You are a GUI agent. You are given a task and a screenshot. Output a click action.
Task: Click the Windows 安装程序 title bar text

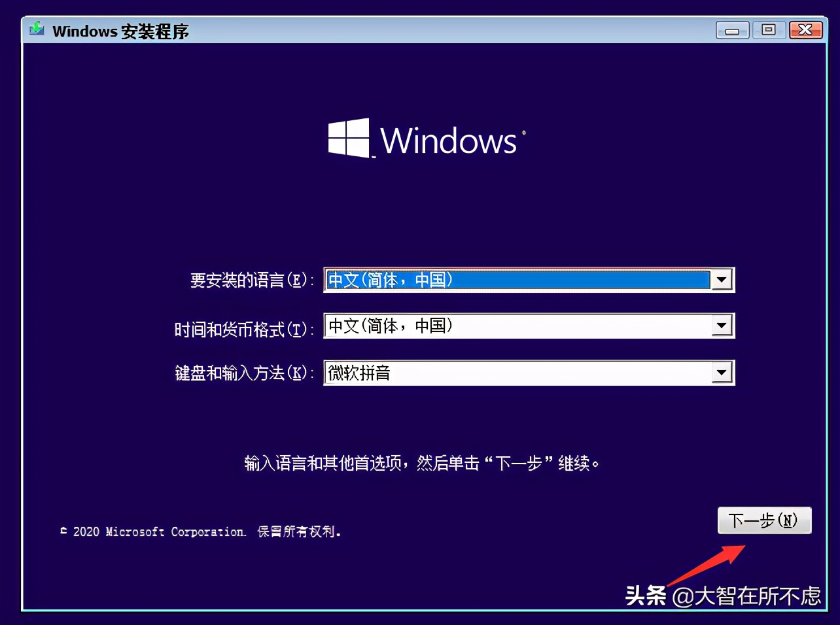coord(121,31)
